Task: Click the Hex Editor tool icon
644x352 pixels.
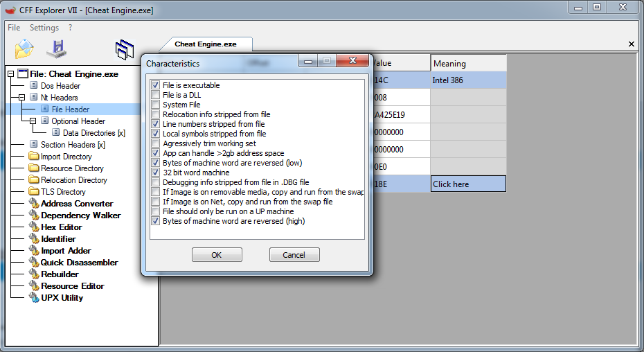Action: (34, 227)
